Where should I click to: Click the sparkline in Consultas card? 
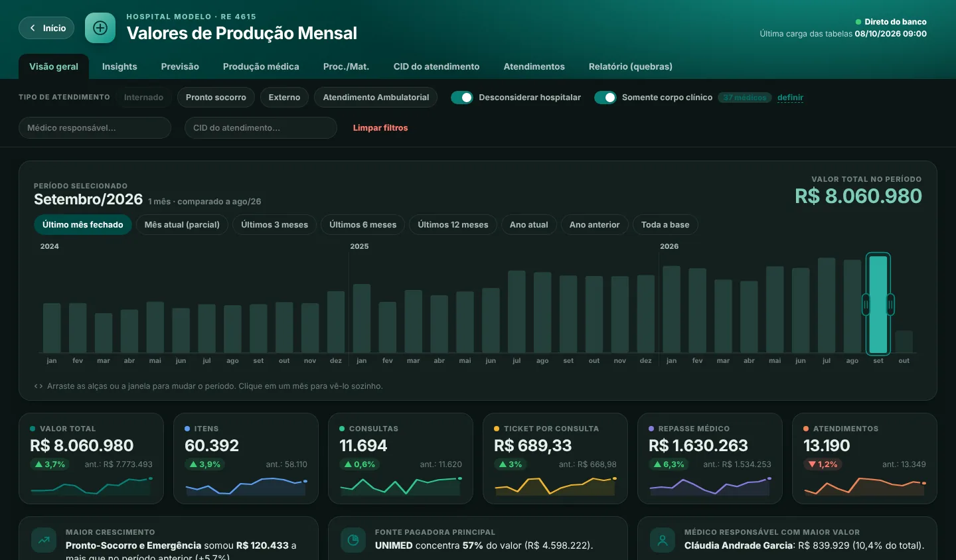pos(400,486)
